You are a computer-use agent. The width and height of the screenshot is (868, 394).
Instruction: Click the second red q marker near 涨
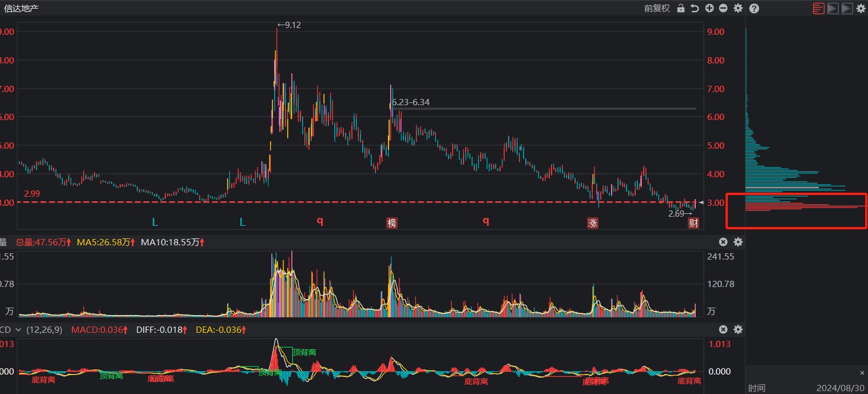pyautogui.click(x=486, y=221)
